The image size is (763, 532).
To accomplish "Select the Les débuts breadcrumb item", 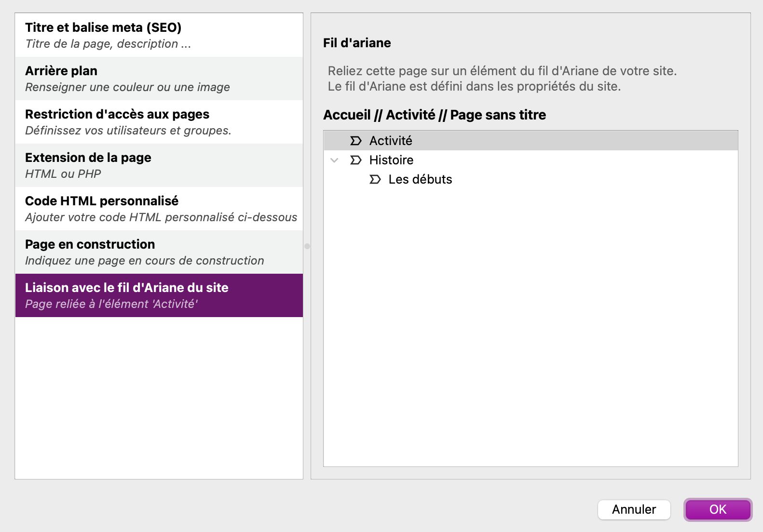I will pos(420,179).
